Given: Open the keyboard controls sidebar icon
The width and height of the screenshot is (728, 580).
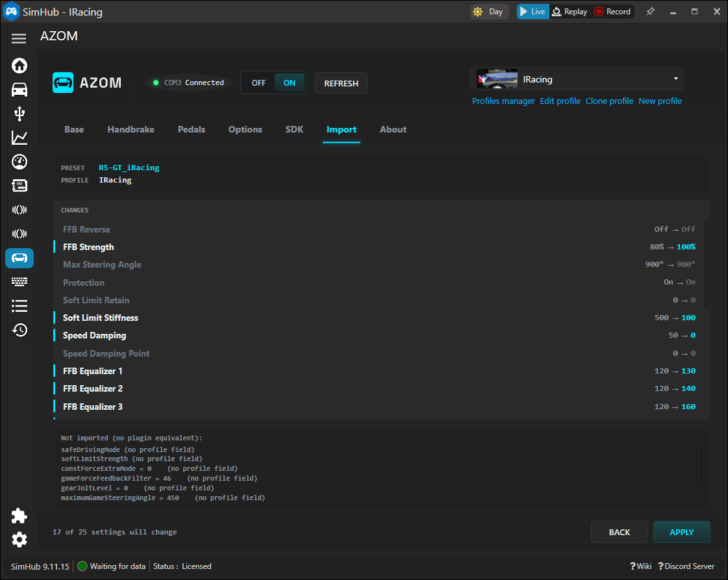Looking at the screenshot, I should pos(19,281).
